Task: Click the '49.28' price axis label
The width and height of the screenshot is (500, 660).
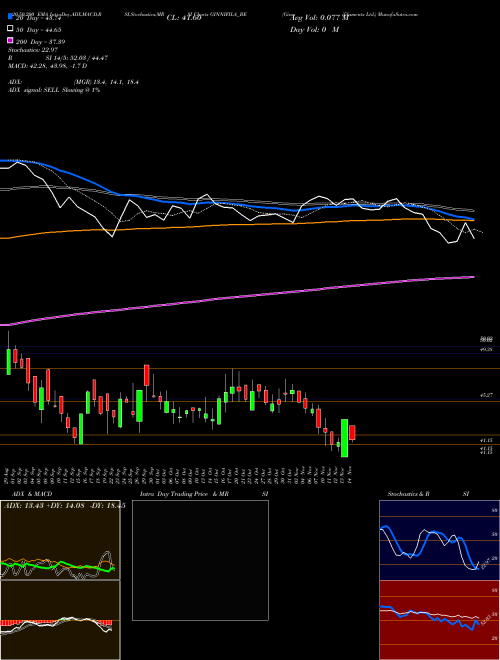Action: coord(486,349)
